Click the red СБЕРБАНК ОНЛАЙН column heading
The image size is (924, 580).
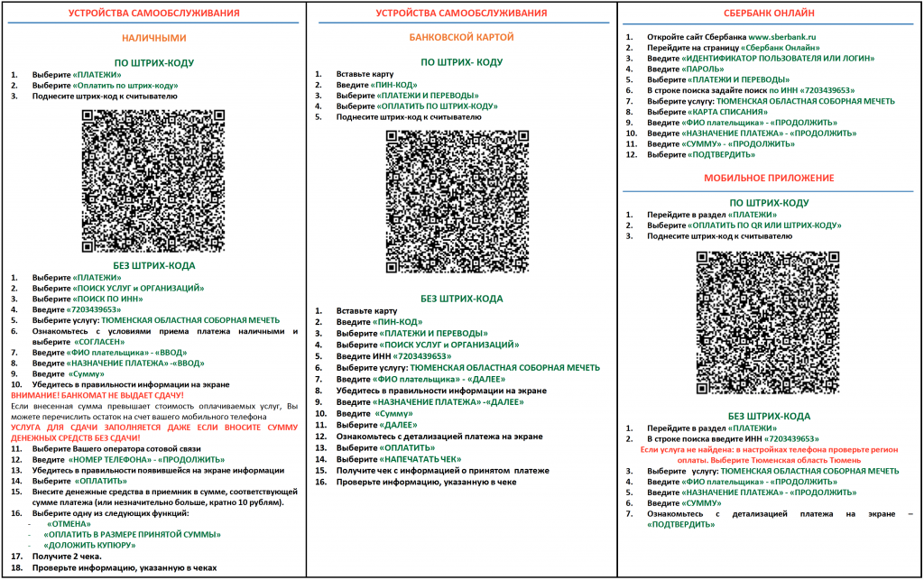[x=769, y=13]
